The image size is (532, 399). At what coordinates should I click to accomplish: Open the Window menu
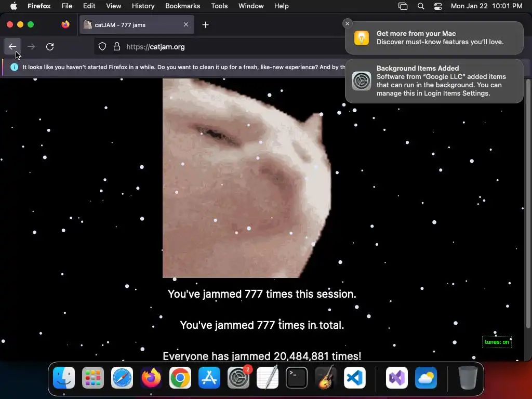point(251,6)
